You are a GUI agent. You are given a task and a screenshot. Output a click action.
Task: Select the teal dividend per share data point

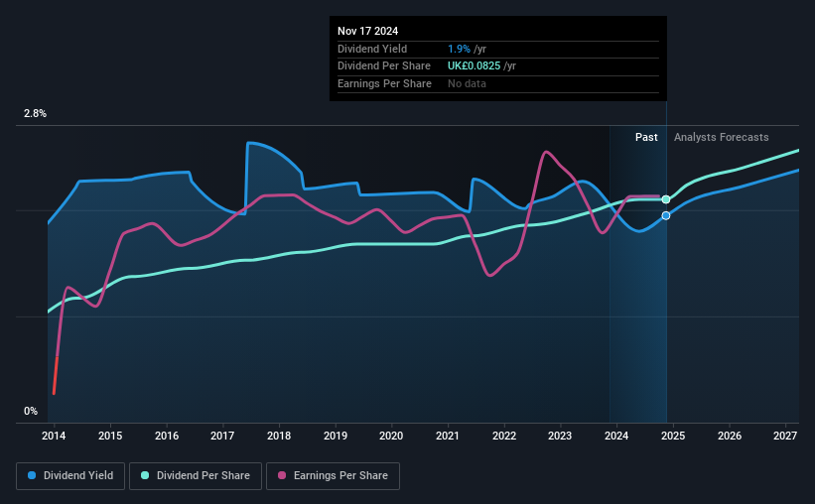click(x=666, y=199)
